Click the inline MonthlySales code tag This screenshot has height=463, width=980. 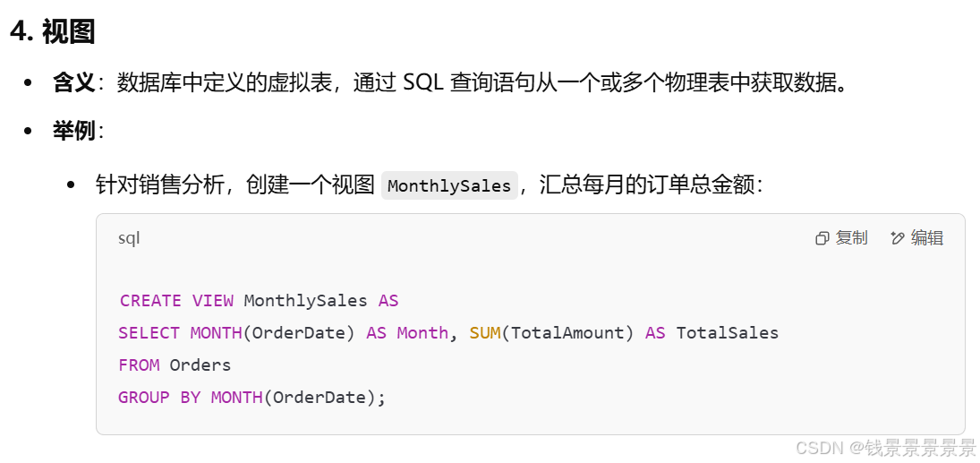coord(449,185)
